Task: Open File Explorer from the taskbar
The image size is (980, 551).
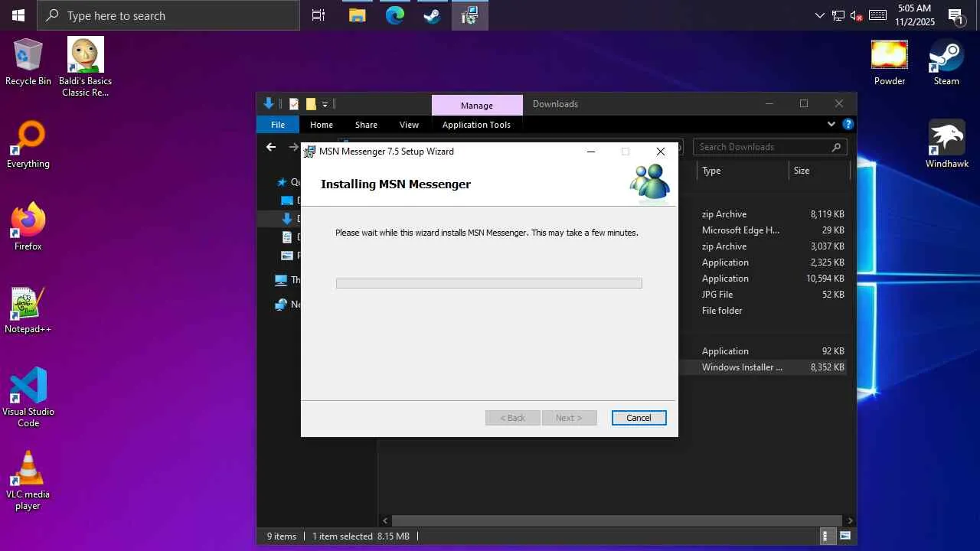Action: coord(357,15)
